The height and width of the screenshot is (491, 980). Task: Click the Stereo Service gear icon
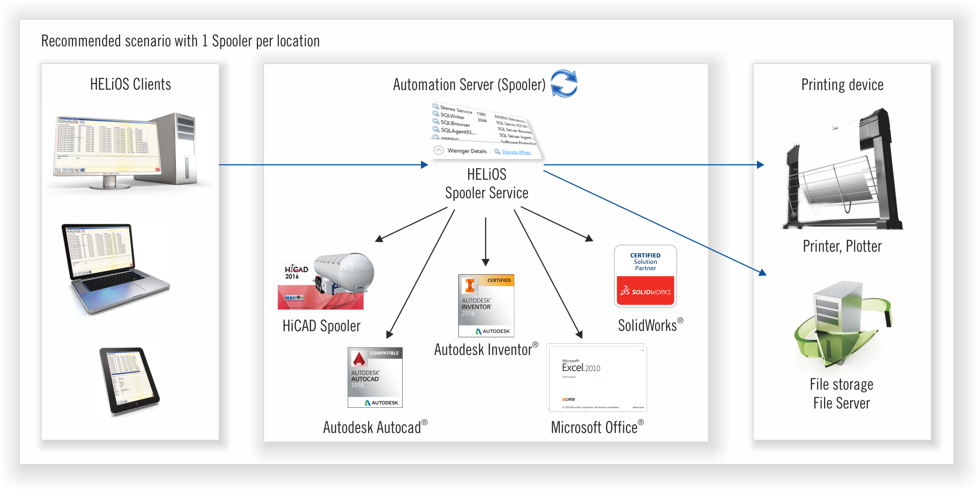(435, 106)
